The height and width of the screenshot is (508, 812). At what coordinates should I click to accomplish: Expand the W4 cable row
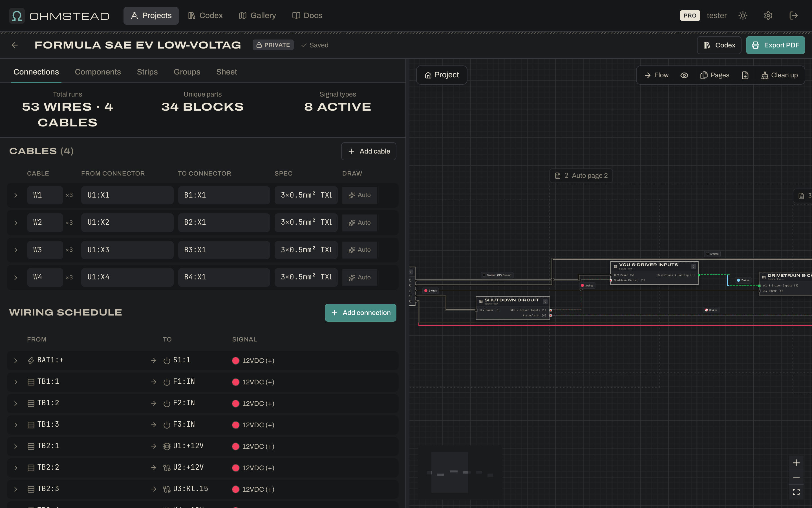pyautogui.click(x=16, y=277)
